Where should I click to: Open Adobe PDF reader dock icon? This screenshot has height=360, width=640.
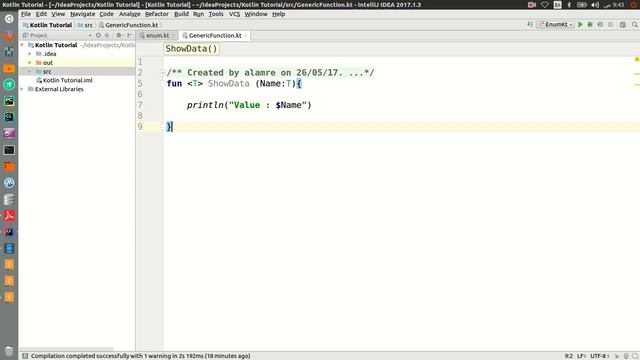tap(9, 216)
